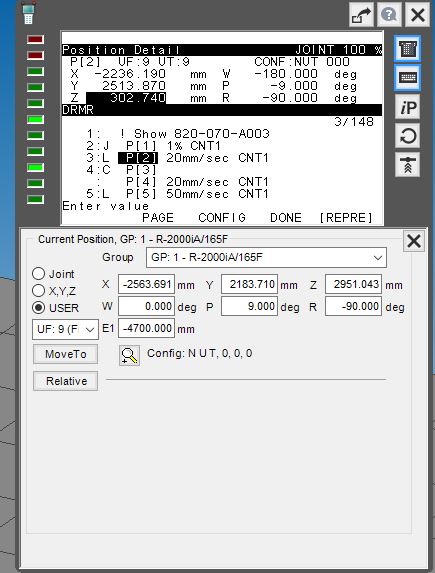Click CONF:NUT 000 text
The height and width of the screenshot is (573, 435).
point(302,62)
